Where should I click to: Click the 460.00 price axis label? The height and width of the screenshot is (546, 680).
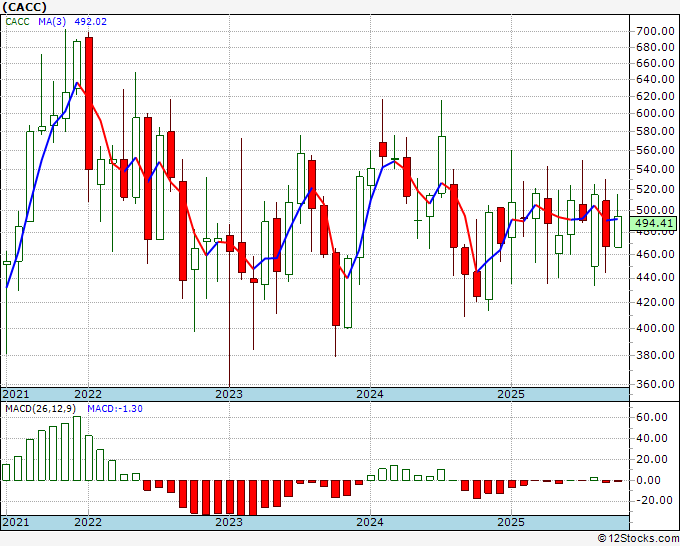click(x=655, y=254)
